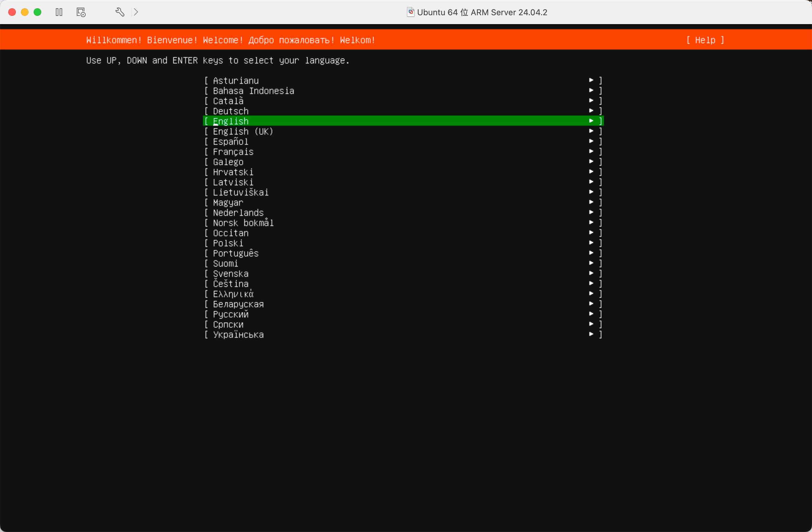Image resolution: width=812 pixels, height=532 pixels.
Task: Select Bahasa Indonesia language
Action: (x=403, y=91)
